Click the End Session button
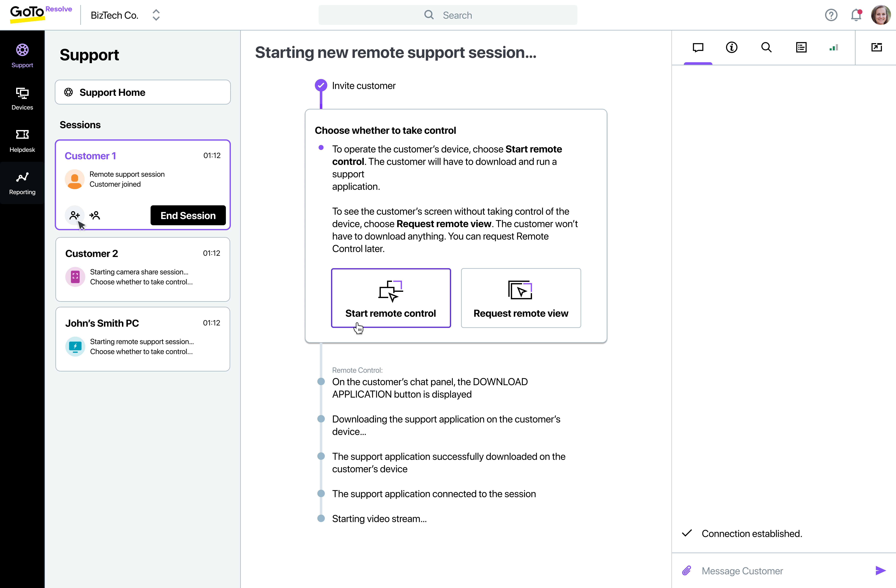Image resolution: width=896 pixels, height=588 pixels. (188, 215)
